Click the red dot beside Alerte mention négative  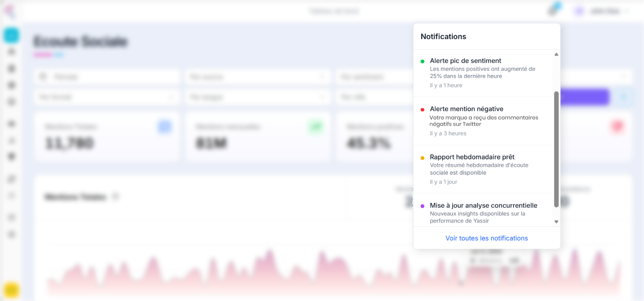[422, 110]
